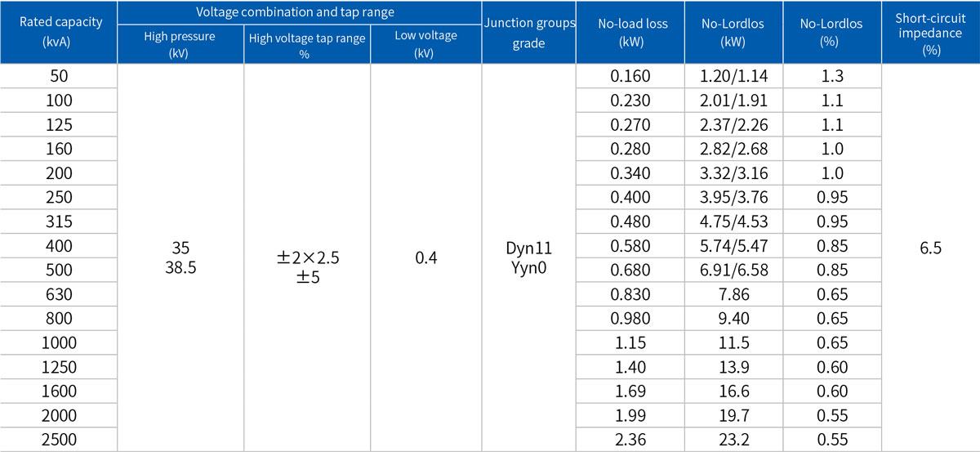Select the Junction groups grade header

tap(528, 33)
